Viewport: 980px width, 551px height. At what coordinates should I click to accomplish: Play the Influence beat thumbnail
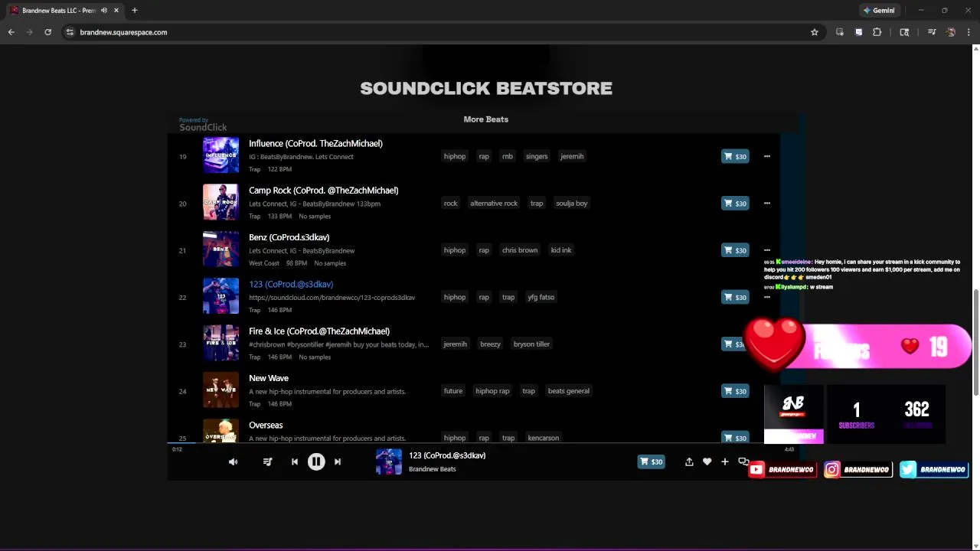point(220,155)
